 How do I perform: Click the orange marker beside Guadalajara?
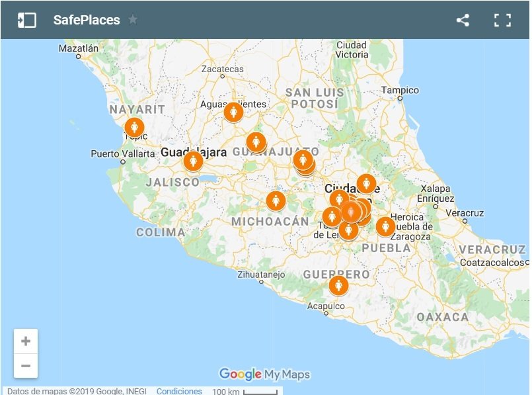tap(193, 160)
